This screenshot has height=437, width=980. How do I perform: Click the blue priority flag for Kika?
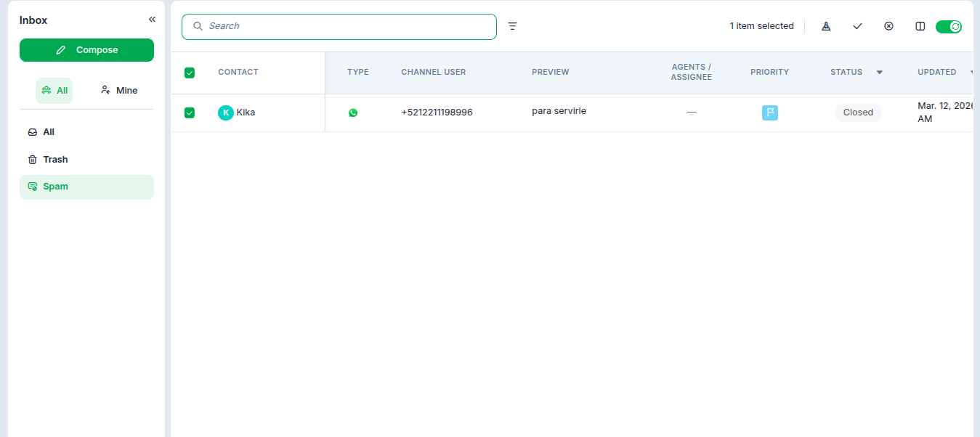click(x=769, y=113)
